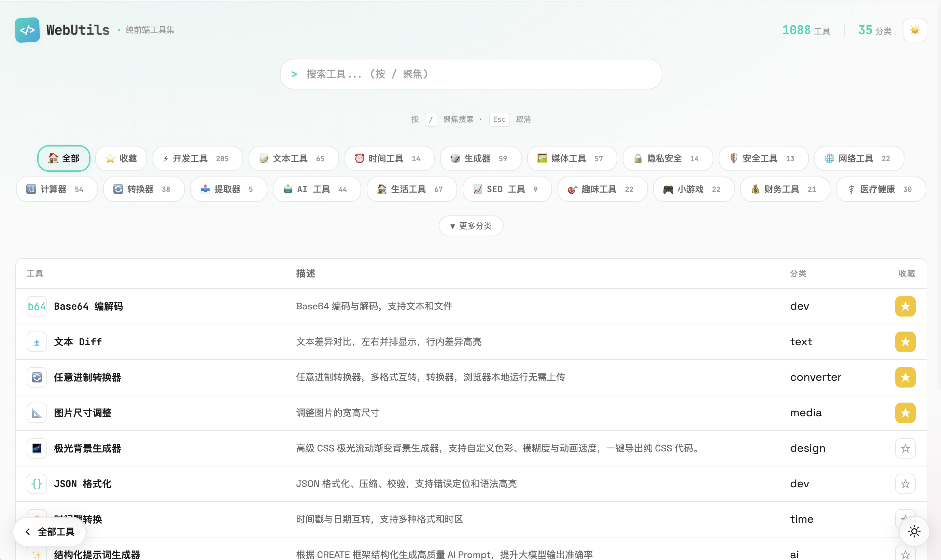Screen dimensions: 941x560
Task: Open 小游戏 category
Action: 694,190
